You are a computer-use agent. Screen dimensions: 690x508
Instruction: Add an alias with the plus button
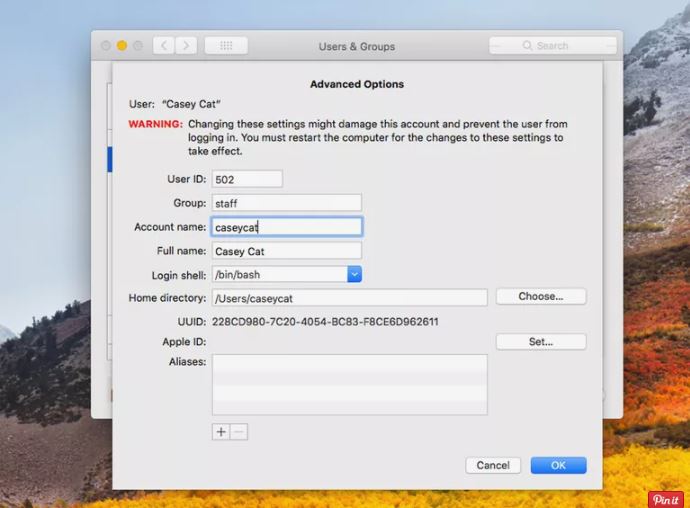click(221, 432)
